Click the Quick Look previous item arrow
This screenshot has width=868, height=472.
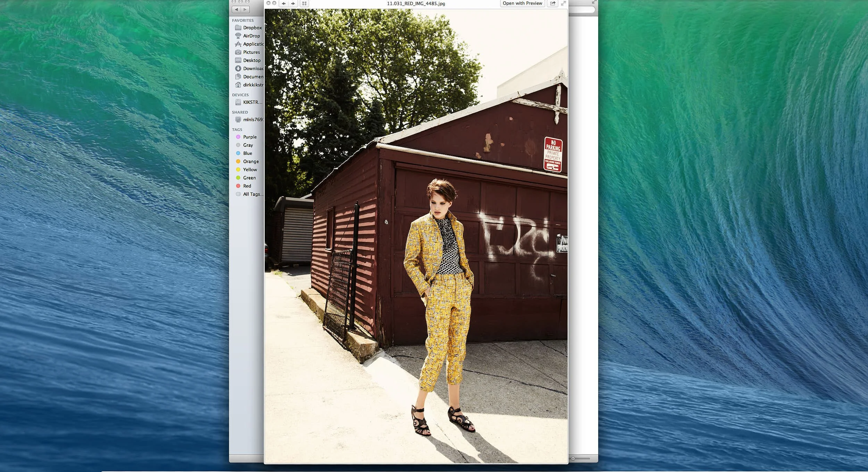[x=284, y=3]
